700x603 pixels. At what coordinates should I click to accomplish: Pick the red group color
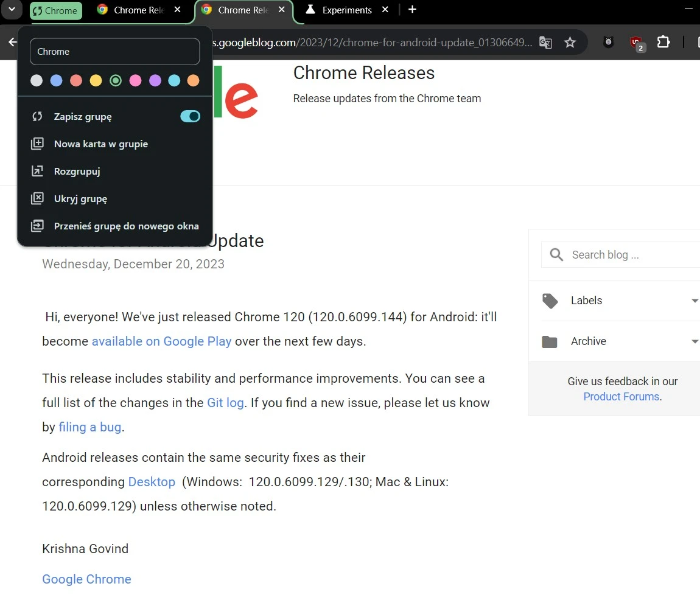76,80
